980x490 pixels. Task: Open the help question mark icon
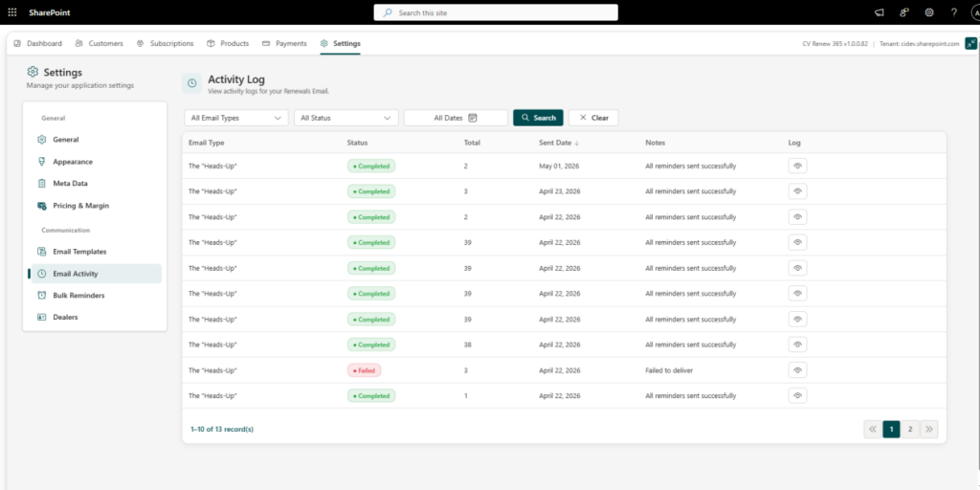tap(954, 12)
